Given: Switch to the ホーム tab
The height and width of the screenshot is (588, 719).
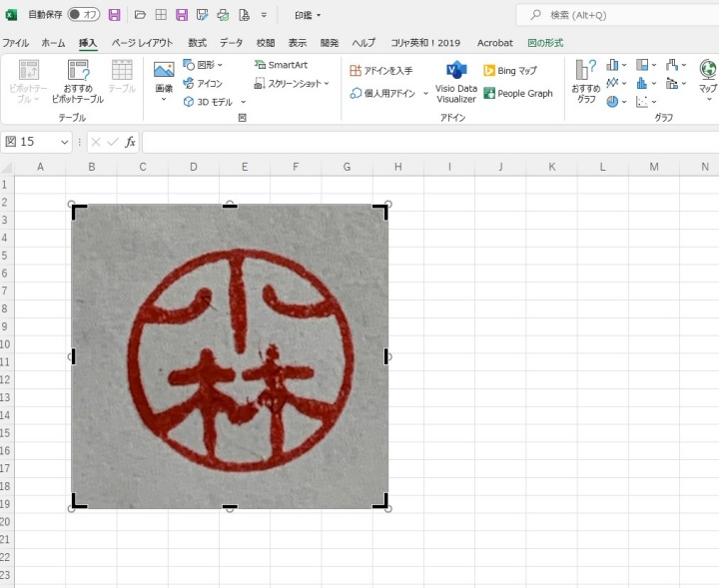Looking at the screenshot, I should [53, 43].
